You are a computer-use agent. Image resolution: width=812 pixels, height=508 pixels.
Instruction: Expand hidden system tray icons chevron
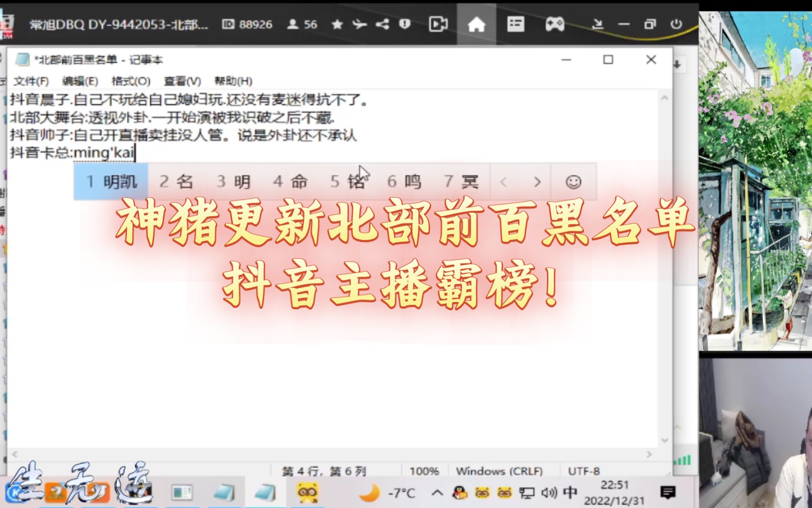pyautogui.click(x=437, y=493)
